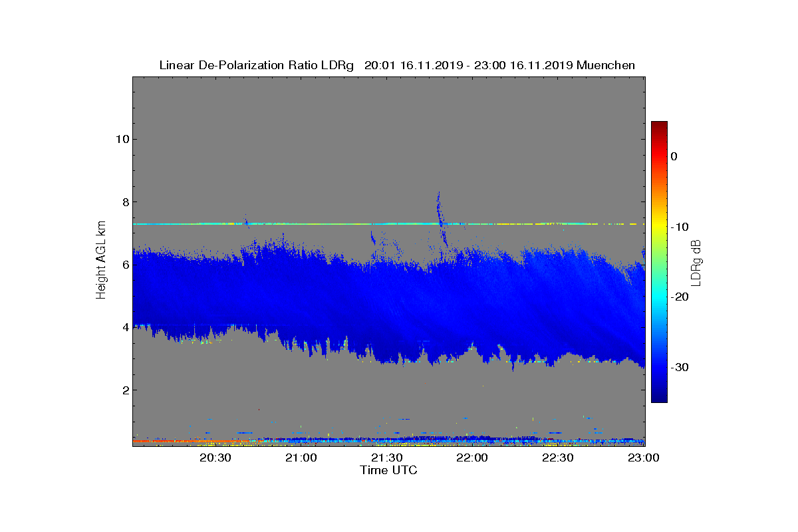This screenshot has height=532, width=798.
Task: Click the 4 km height tick label
Action: tap(124, 327)
